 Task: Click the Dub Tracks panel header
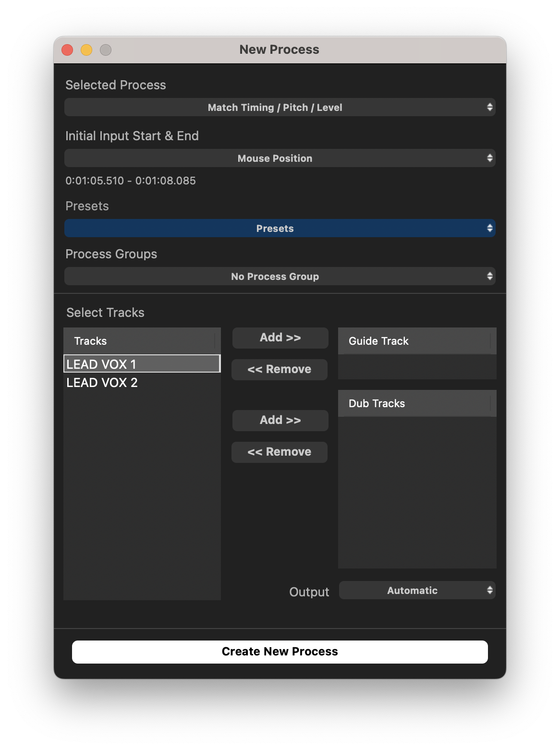click(417, 403)
